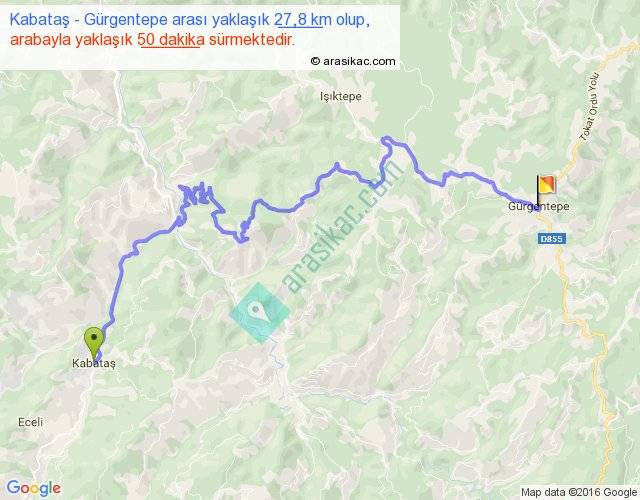Click Map data ©2016 Google attribution
The height and width of the screenshot is (500, 640).
tap(579, 492)
